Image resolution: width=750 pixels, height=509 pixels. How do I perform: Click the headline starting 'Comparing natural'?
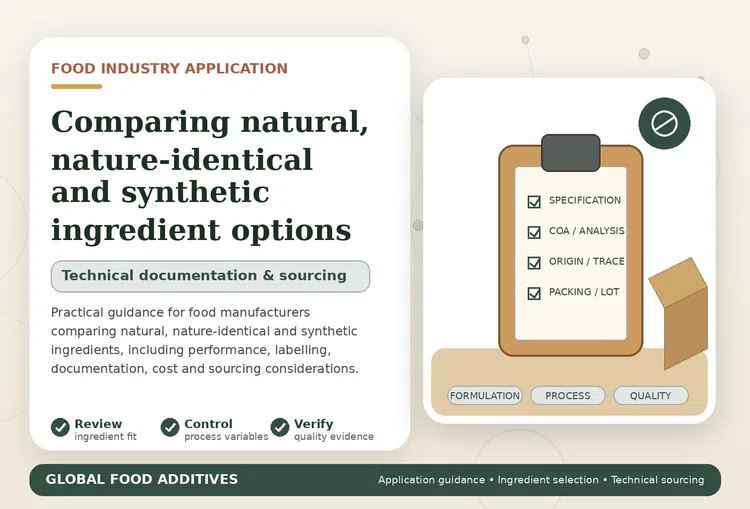[x=210, y=175]
